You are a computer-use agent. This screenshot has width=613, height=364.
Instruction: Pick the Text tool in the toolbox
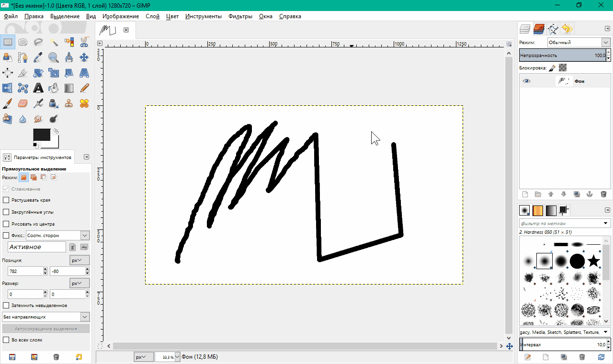(38, 88)
